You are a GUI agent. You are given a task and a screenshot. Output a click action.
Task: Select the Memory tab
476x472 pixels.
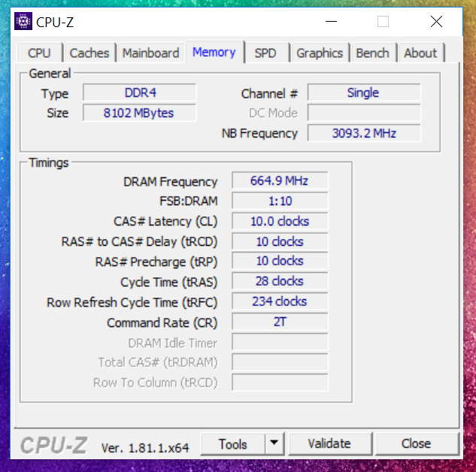pyautogui.click(x=214, y=52)
